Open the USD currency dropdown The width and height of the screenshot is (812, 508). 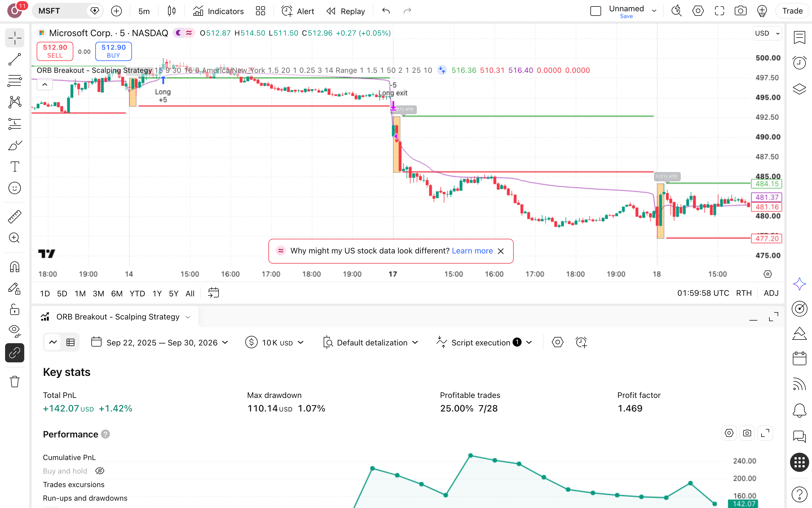tap(767, 33)
